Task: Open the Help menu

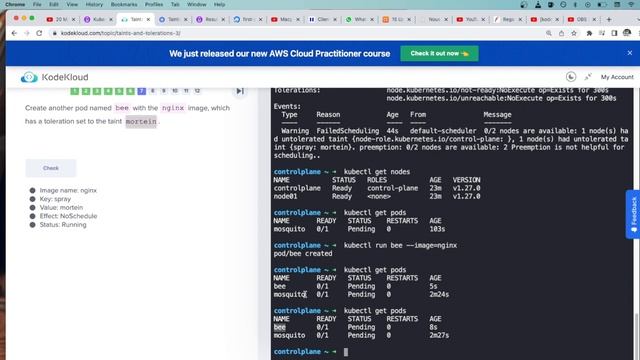Action: 220,4
